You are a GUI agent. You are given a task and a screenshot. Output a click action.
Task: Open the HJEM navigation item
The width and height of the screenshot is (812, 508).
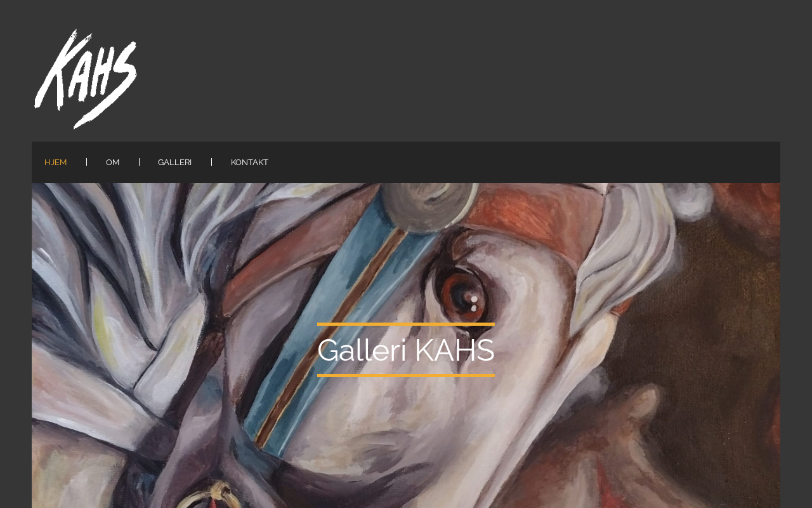[x=55, y=162]
